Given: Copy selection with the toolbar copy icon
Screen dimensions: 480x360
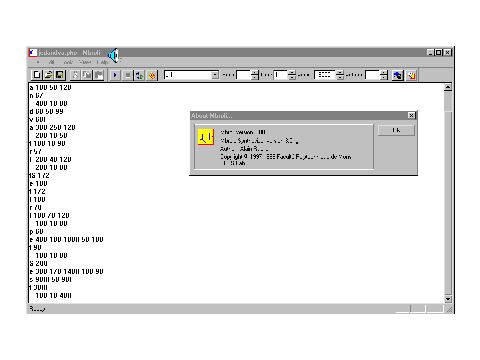Looking at the screenshot, I should pyautogui.click(x=87, y=75).
